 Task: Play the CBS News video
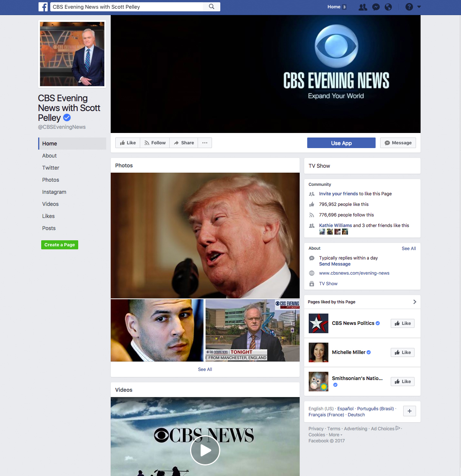point(205,450)
